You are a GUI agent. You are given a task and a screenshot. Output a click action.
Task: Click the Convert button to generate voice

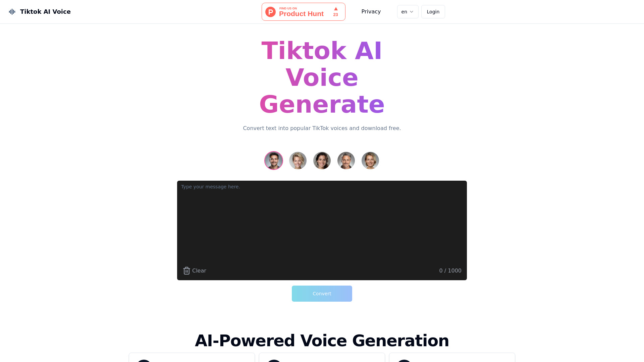(322, 294)
